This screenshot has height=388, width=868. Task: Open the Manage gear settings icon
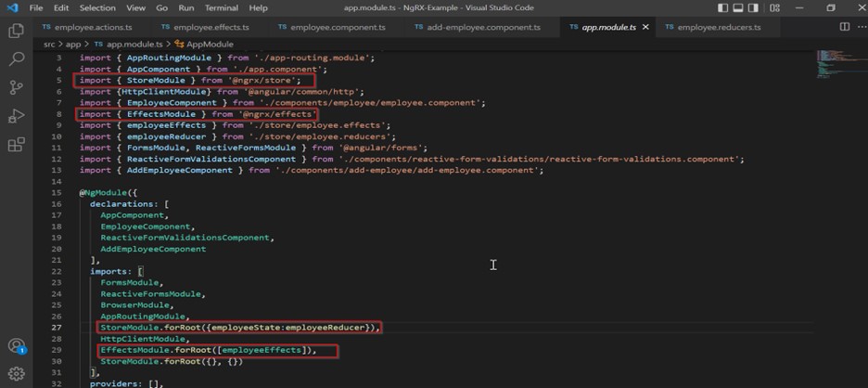[16, 375]
